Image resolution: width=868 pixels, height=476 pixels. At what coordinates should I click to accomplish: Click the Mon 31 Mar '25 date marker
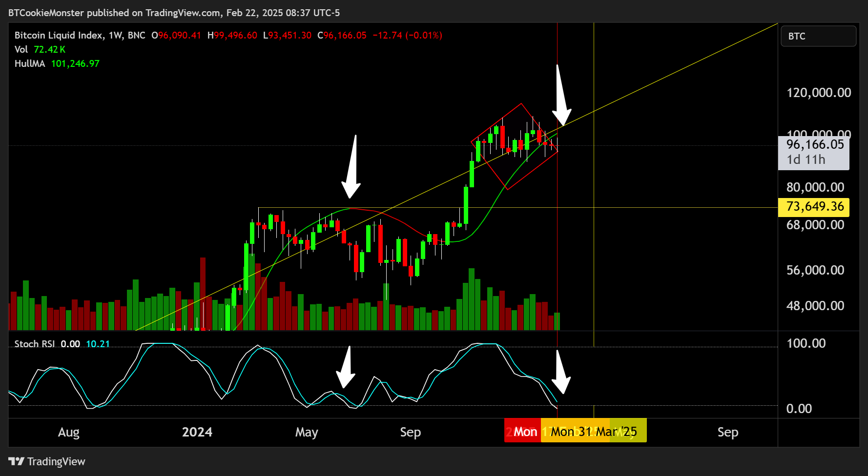(x=594, y=430)
